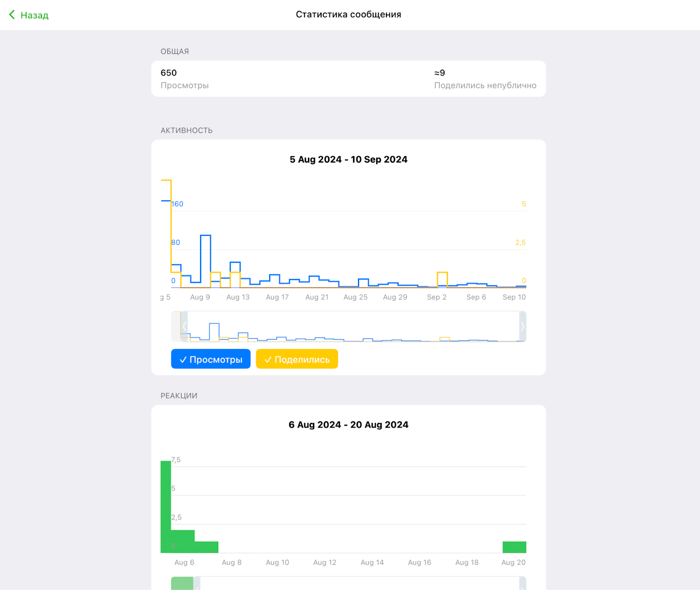Screen dimensions: 700x590
Task: Click the Aug 13 label on activity axis
Action: tap(238, 297)
